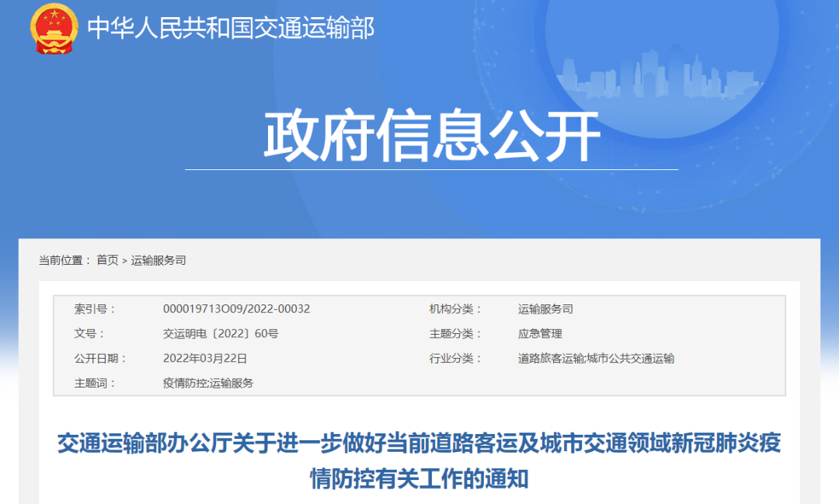Viewport: 839px width, 504px height.
Task: Select 道路旅客运输;城市公共交通运输 industry value
Action: (596, 359)
